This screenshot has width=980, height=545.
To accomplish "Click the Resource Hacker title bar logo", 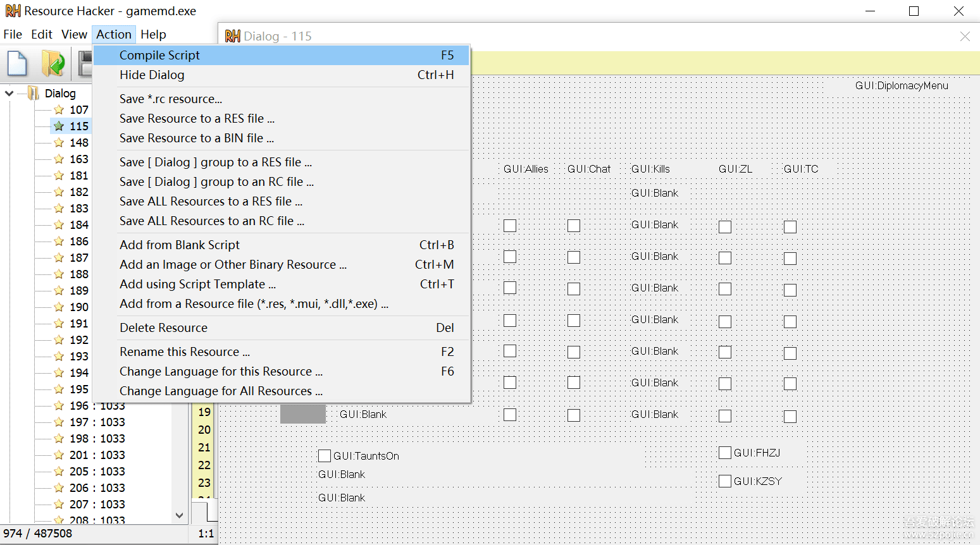I will pos(13,11).
